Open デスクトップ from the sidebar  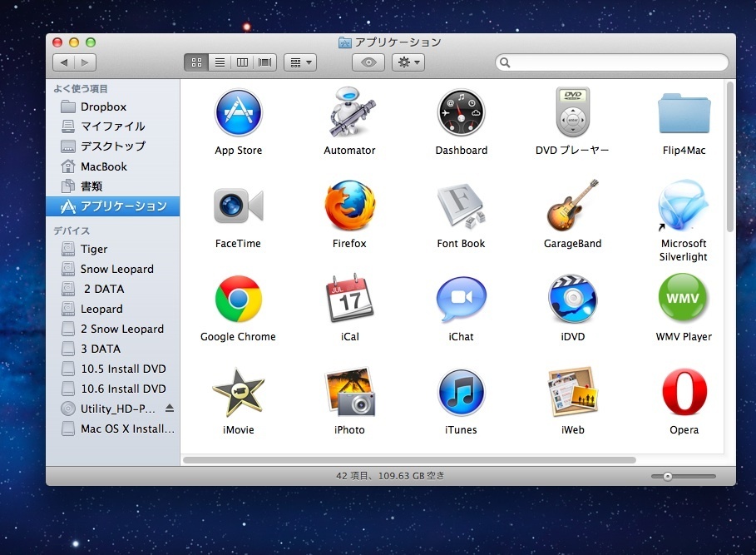point(113,146)
